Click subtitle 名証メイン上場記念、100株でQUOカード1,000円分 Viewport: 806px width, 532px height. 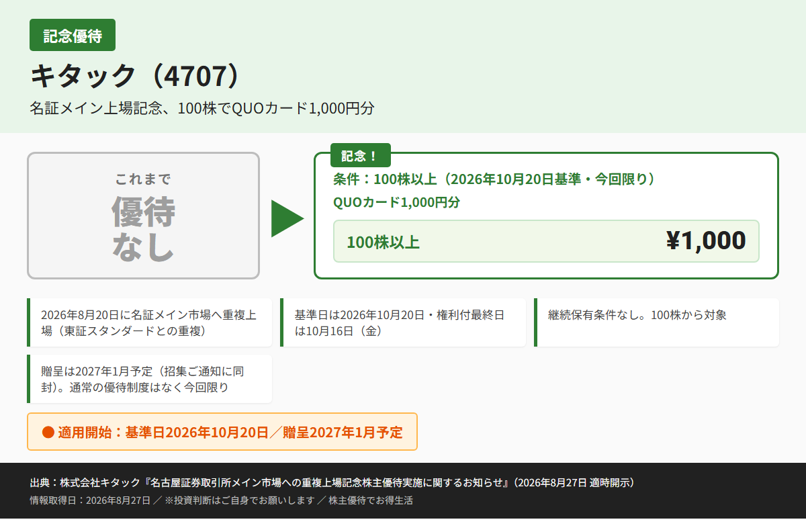click(x=201, y=108)
